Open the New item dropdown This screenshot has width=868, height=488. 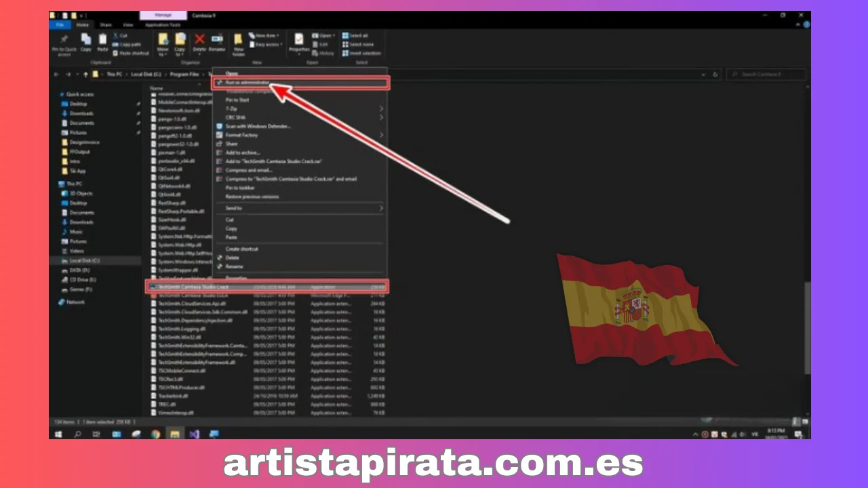[265, 36]
